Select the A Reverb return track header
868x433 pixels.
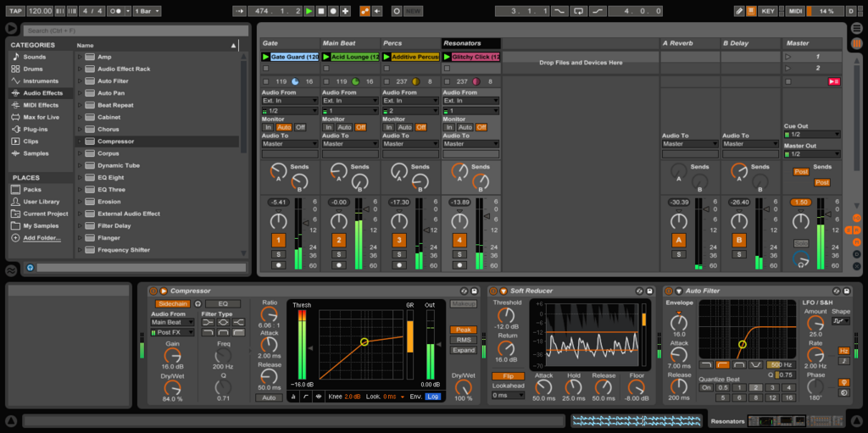[690, 43]
